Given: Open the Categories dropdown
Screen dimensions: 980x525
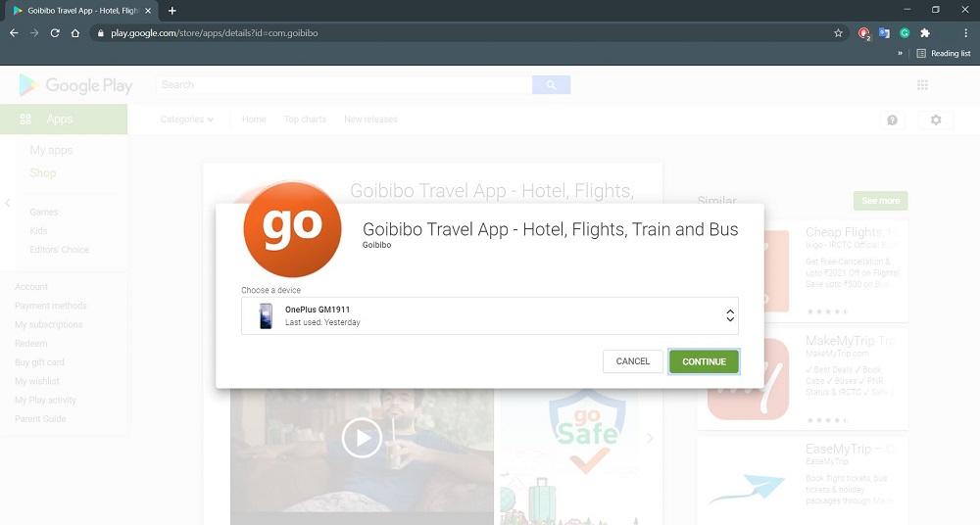Looking at the screenshot, I should [187, 119].
